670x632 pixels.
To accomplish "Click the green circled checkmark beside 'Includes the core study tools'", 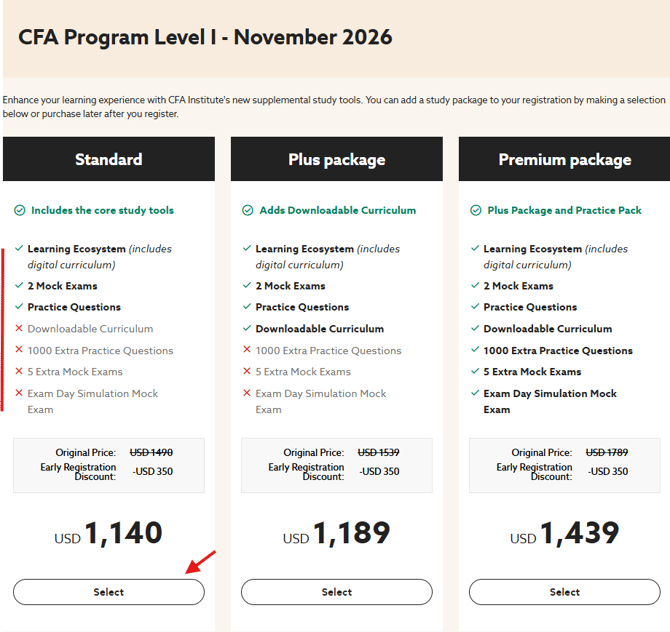I will point(19,211).
